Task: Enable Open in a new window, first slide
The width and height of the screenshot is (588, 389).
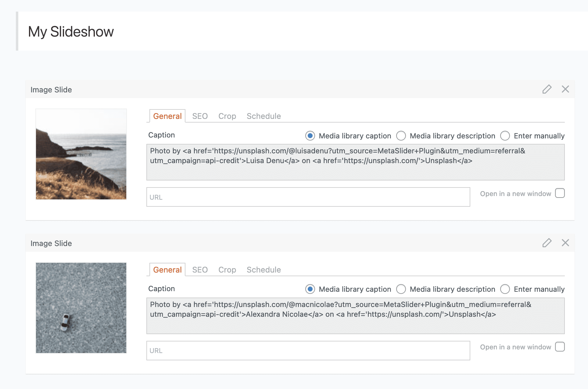Action: (x=560, y=193)
